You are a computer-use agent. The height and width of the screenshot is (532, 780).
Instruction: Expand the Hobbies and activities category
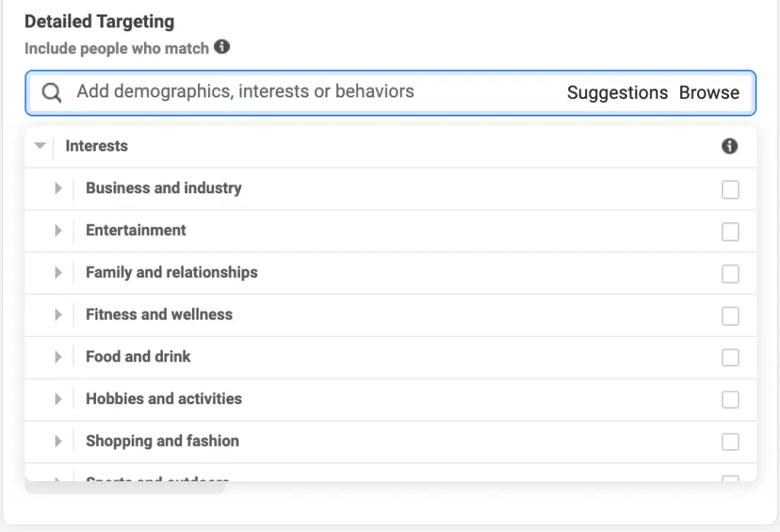coord(59,399)
